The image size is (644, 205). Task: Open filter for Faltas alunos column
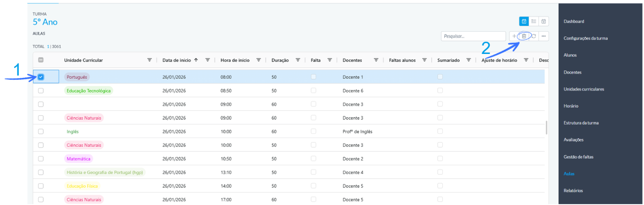[x=424, y=60]
